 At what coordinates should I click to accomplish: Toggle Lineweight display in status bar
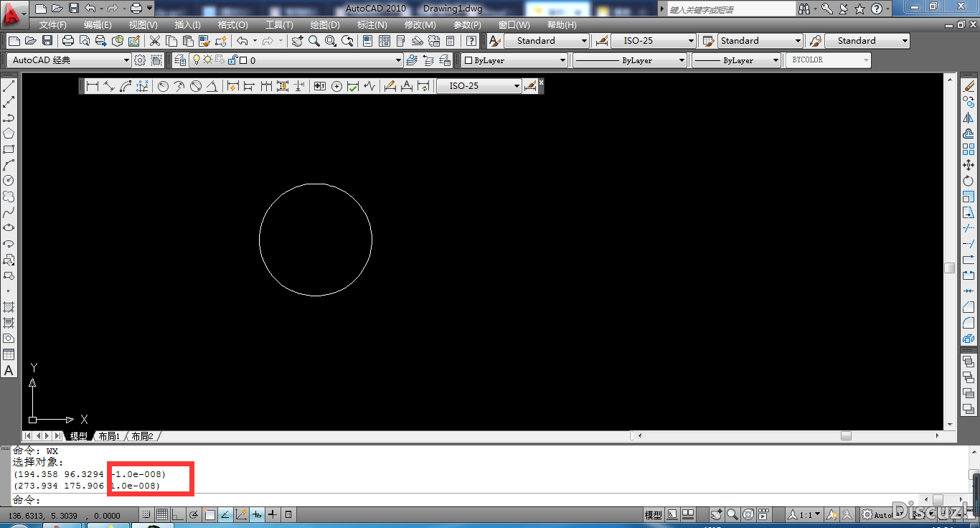(273, 514)
